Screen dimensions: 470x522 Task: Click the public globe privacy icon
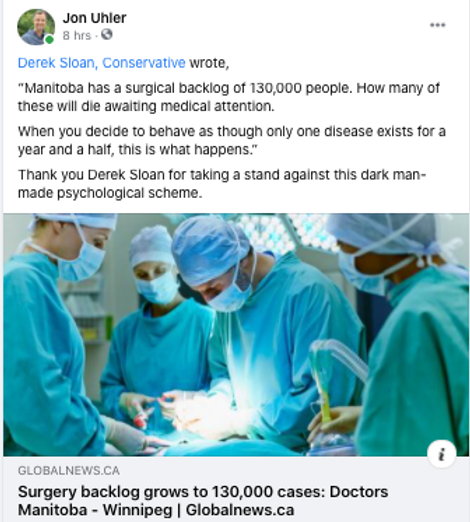(107, 34)
